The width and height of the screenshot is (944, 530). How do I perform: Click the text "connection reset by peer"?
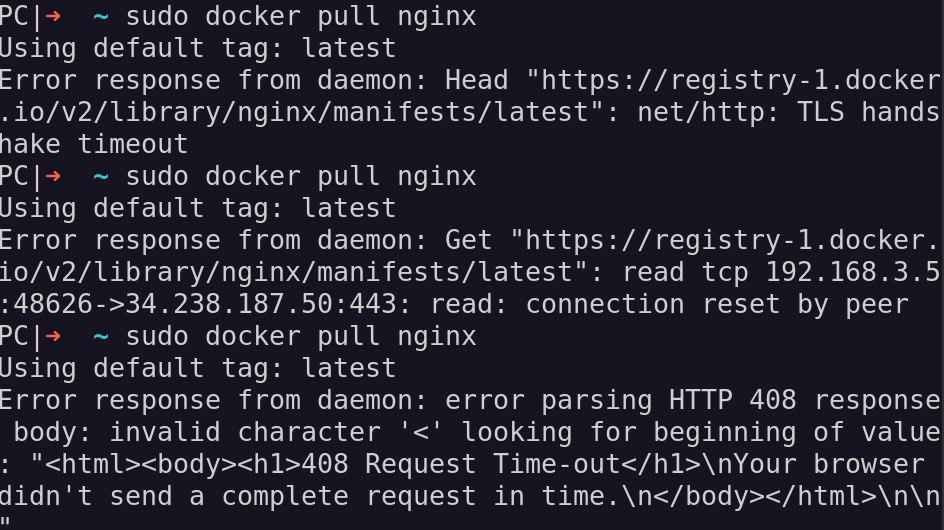(717, 305)
